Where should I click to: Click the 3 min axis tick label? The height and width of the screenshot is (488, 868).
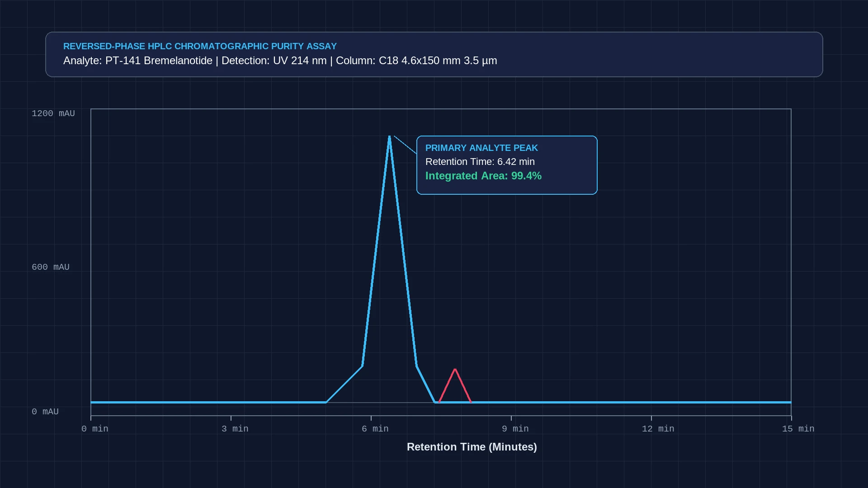coord(235,429)
